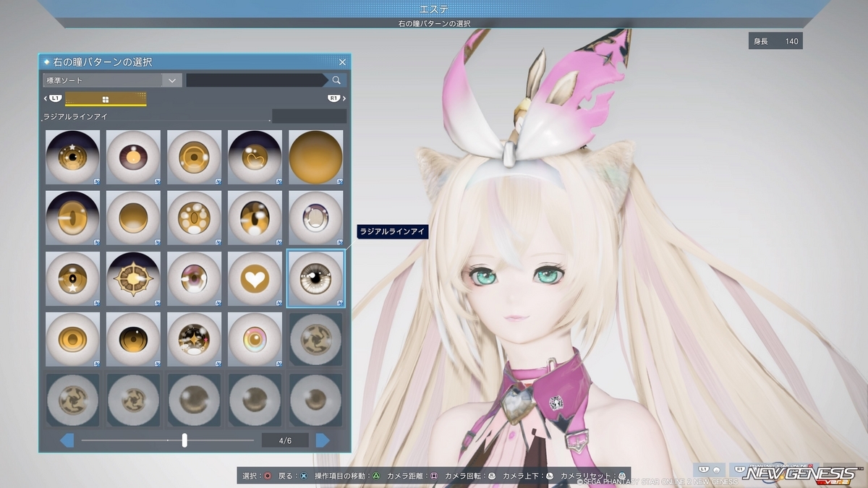The width and height of the screenshot is (868, 488).
Task: Select the rainbow pastel-rimmed iris
Action: pyautogui.click(x=255, y=339)
